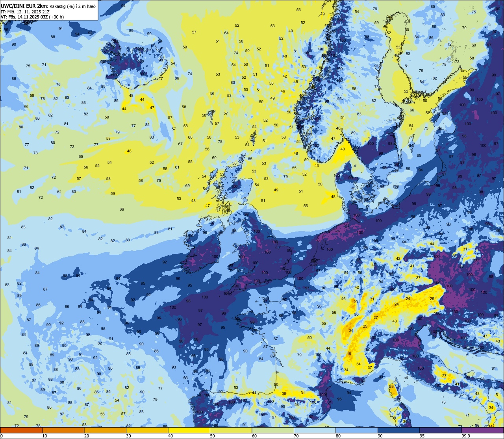Click the '99.9' legend tick label
Screen dimensions: 504x439
coord(466,436)
